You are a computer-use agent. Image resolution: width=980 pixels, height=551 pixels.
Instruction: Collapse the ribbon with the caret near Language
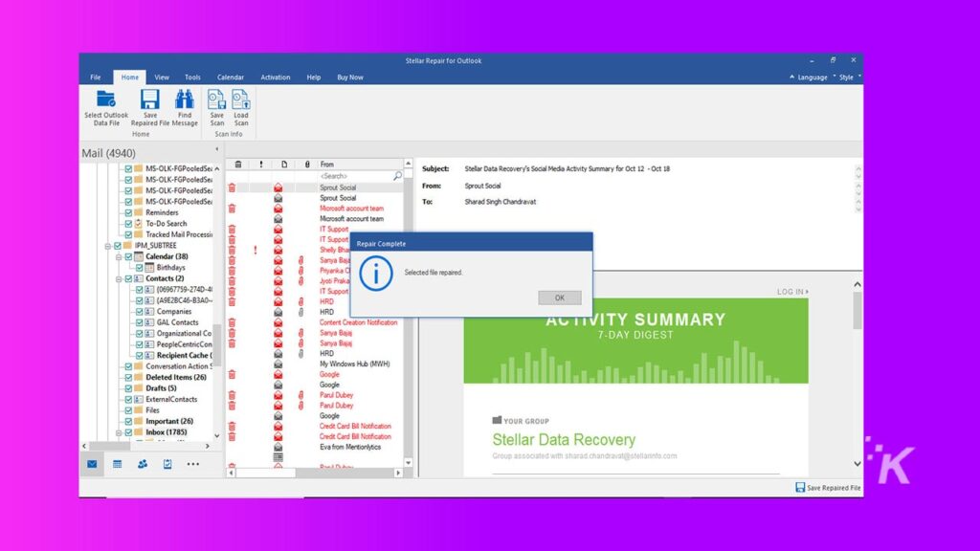791,77
